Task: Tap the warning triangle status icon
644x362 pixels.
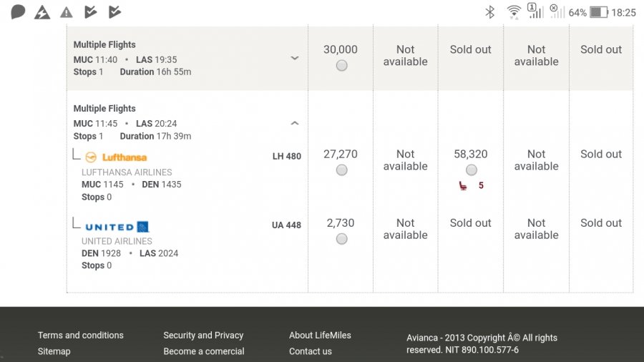Action: [x=67, y=12]
